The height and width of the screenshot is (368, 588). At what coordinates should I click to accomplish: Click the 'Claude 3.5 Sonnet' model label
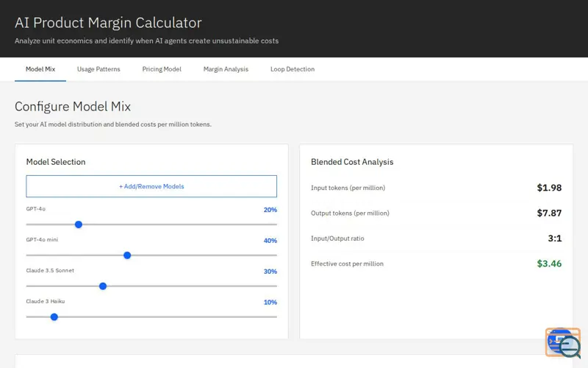click(50, 270)
